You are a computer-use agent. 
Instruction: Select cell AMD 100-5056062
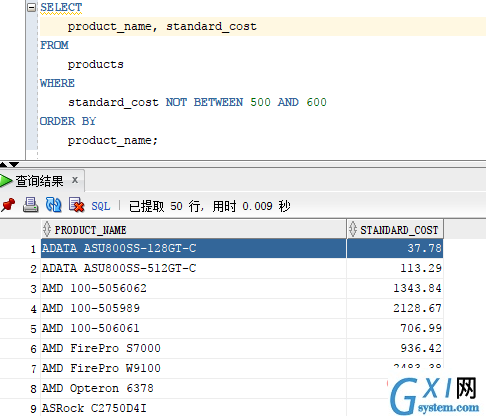pos(193,288)
